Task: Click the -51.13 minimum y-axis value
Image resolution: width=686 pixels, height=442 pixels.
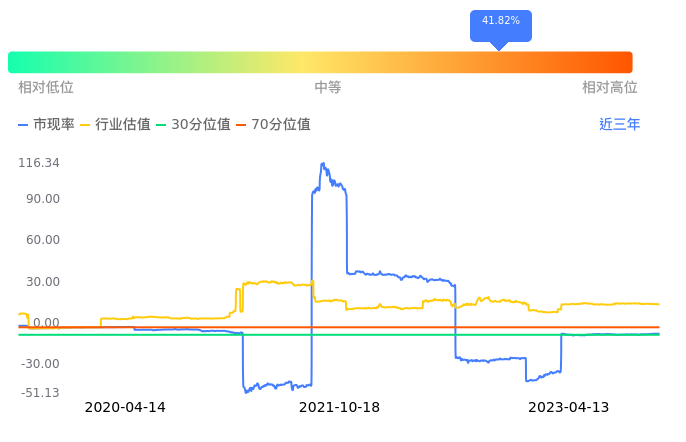Action: coord(39,393)
